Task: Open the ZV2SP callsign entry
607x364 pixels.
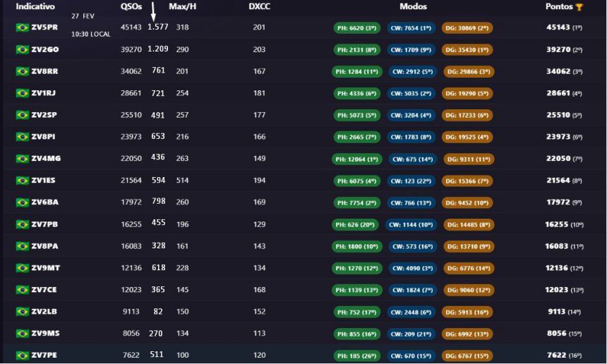Action: click(44, 115)
